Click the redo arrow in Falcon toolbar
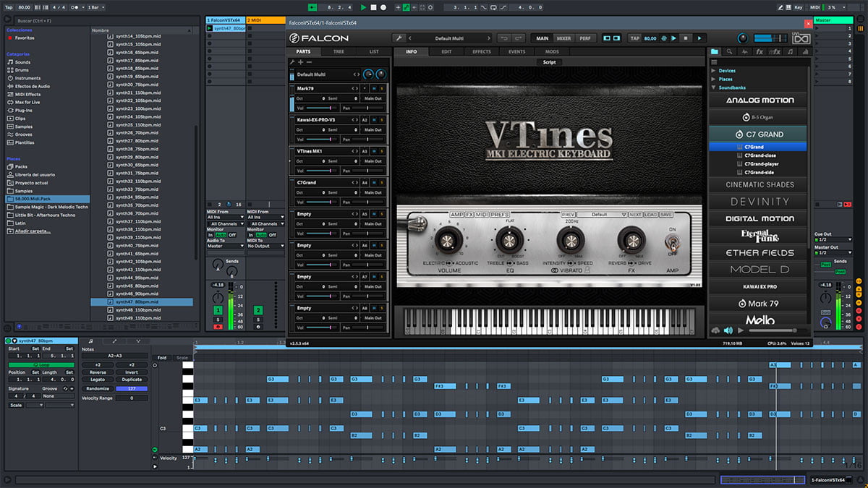The image size is (868, 488). pyautogui.click(x=519, y=38)
